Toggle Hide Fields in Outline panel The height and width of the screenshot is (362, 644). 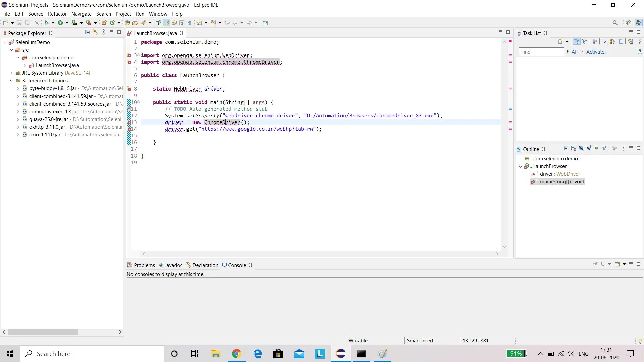point(581,148)
